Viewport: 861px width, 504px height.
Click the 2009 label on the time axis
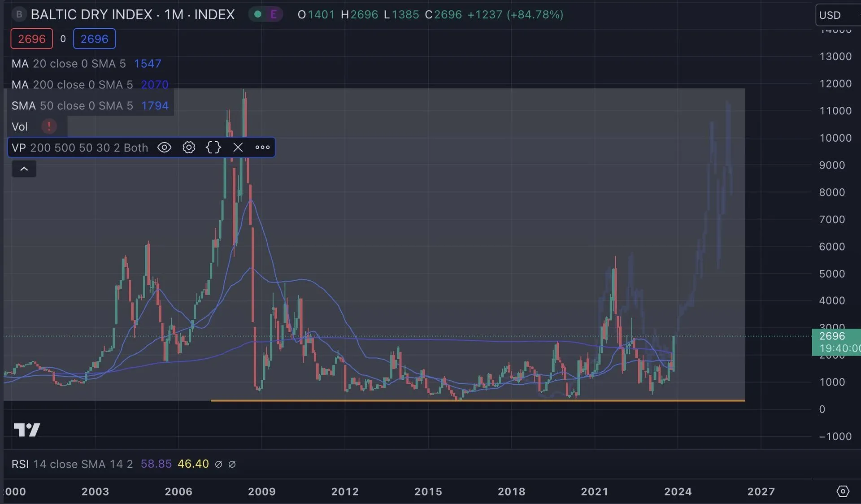click(x=262, y=491)
